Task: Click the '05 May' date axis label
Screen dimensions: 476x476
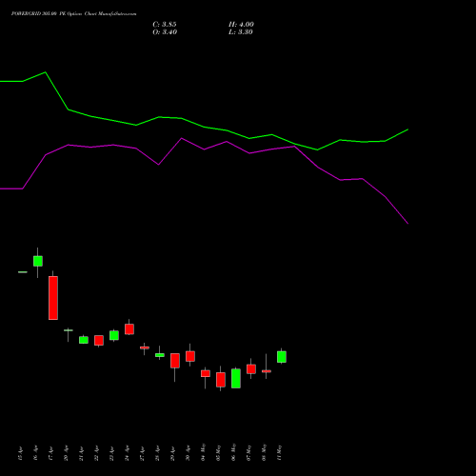Action: click(218, 452)
